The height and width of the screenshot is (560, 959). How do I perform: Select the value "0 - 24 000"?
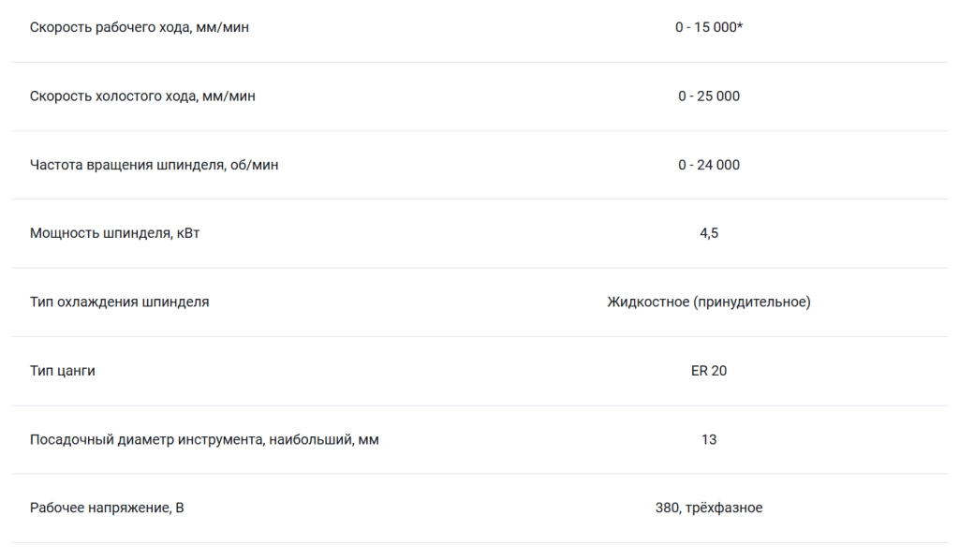click(709, 165)
